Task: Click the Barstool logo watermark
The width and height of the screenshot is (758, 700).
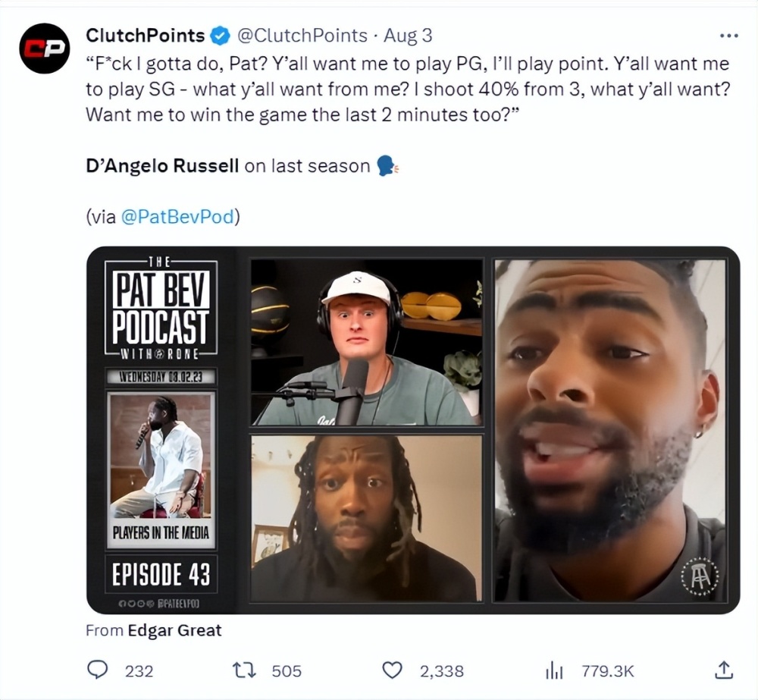Action: tap(699, 577)
